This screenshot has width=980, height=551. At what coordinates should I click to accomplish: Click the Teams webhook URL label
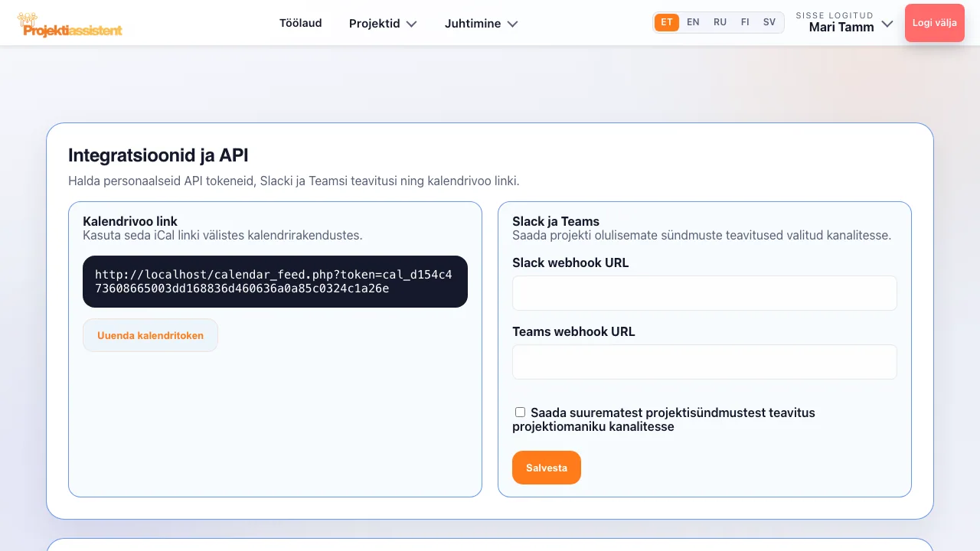[573, 331]
